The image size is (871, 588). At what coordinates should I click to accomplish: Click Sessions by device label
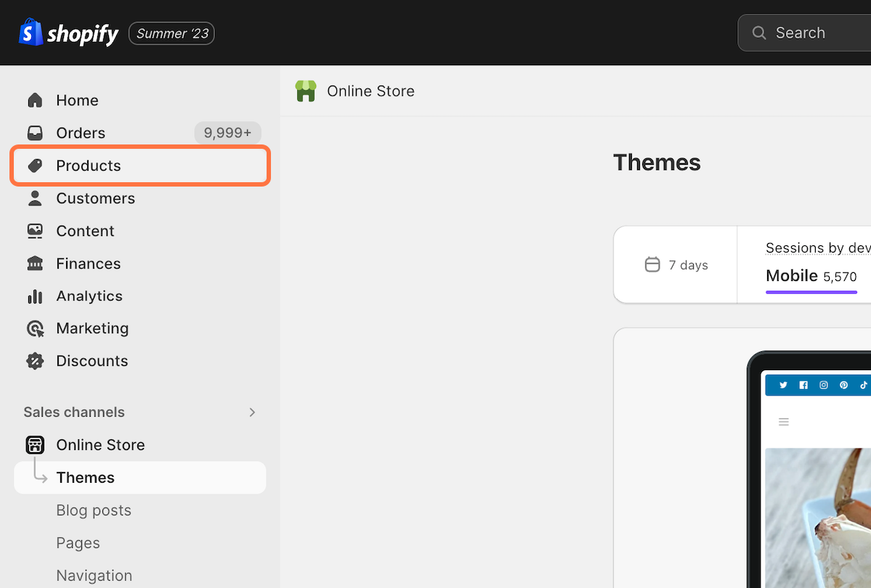point(818,248)
